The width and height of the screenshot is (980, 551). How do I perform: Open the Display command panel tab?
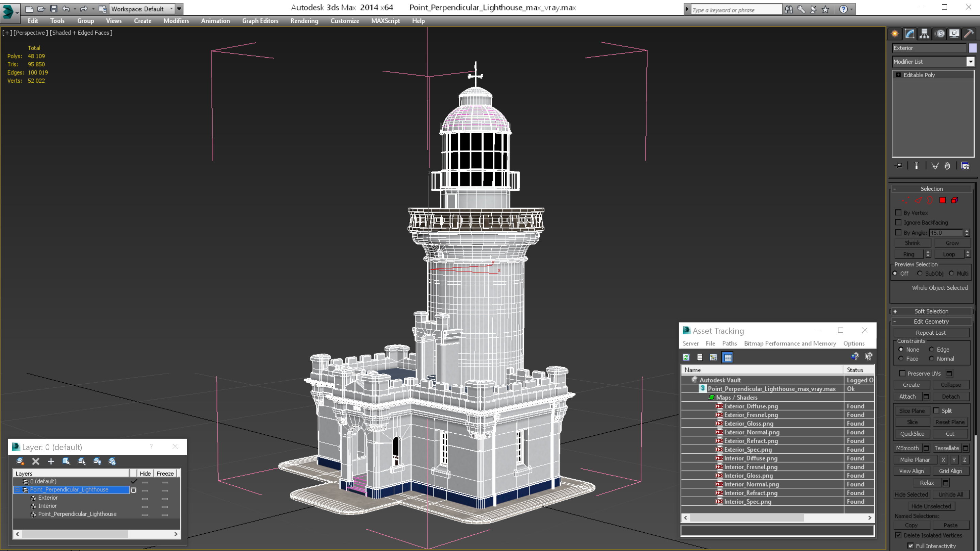click(954, 33)
